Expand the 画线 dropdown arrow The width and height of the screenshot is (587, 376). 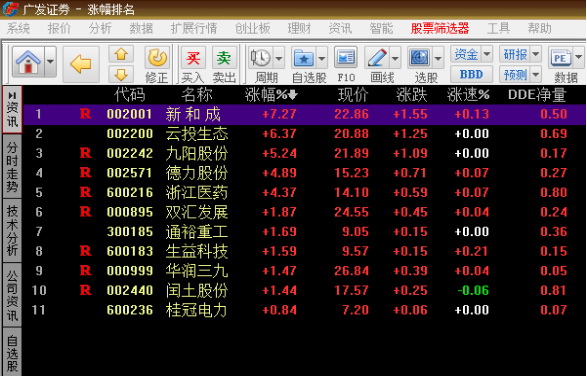coord(395,58)
